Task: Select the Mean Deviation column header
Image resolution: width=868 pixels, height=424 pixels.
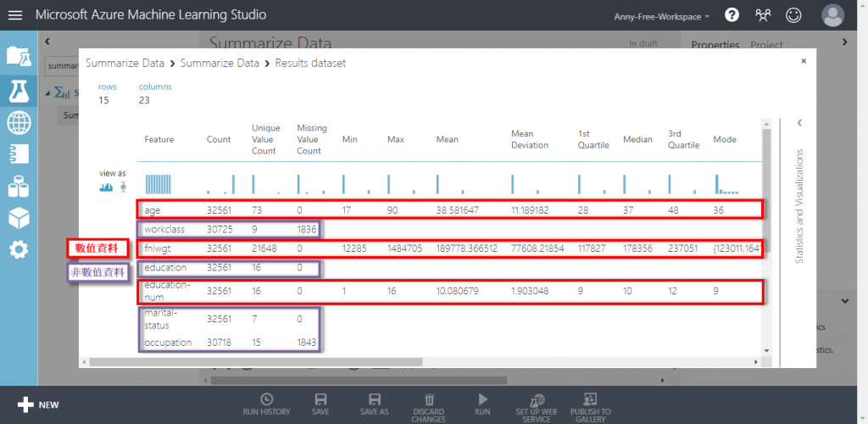Action: (530, 139)
